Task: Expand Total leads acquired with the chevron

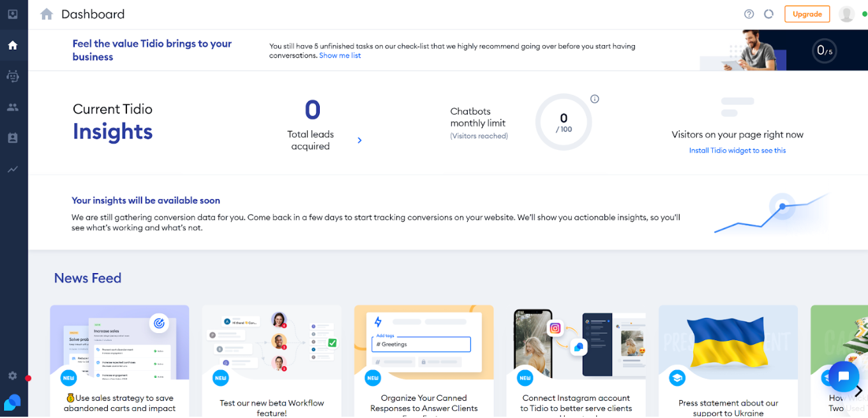Action: 359,140
